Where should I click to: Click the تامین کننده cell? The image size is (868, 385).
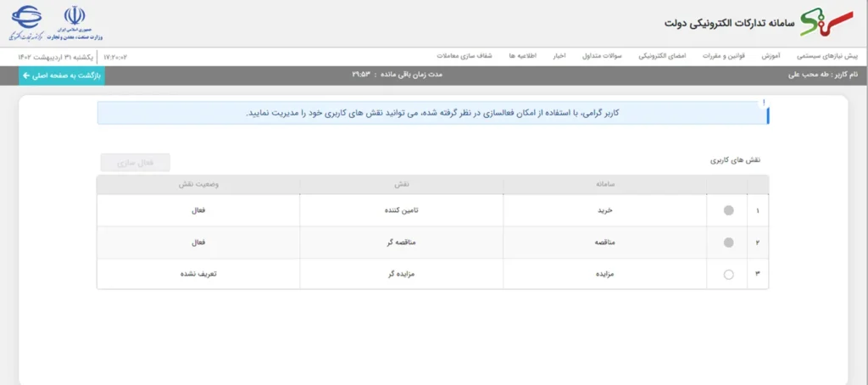tap(403, 210)
